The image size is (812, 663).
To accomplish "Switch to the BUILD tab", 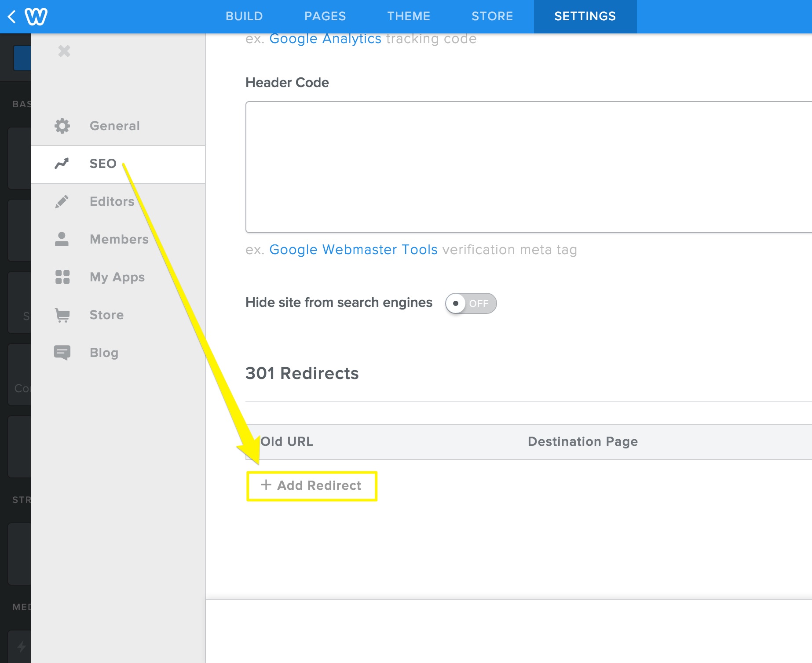I will [244, 16].
